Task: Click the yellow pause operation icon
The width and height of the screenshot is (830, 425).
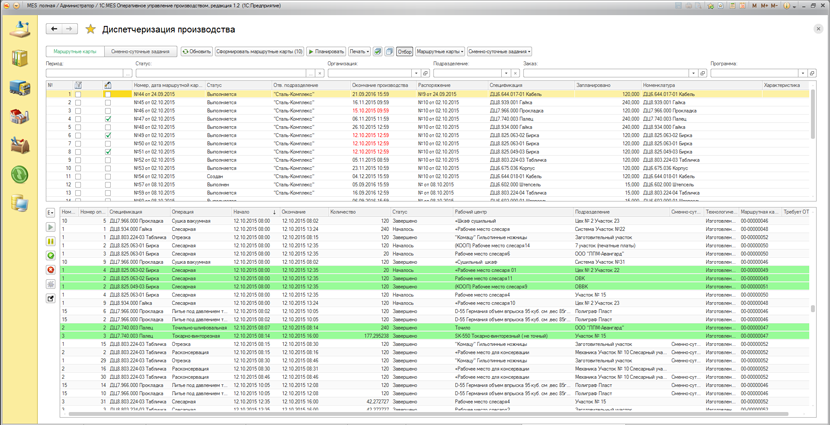Action: 51,241
